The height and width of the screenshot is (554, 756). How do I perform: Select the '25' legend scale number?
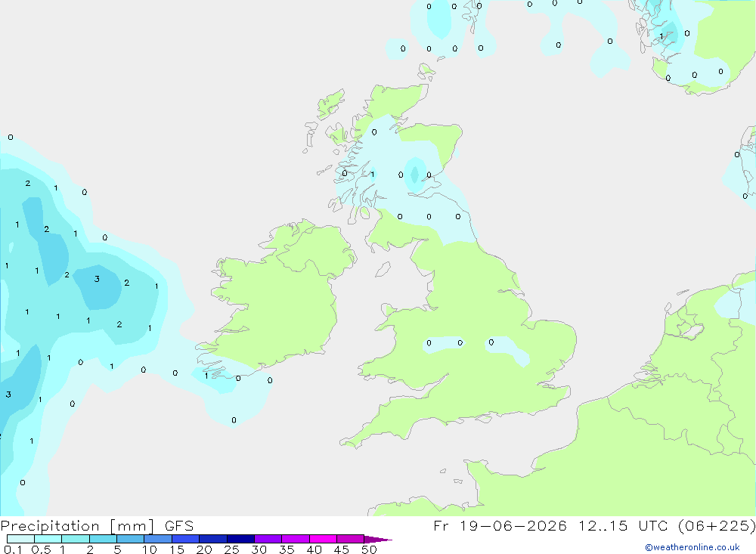pos(231,549)
